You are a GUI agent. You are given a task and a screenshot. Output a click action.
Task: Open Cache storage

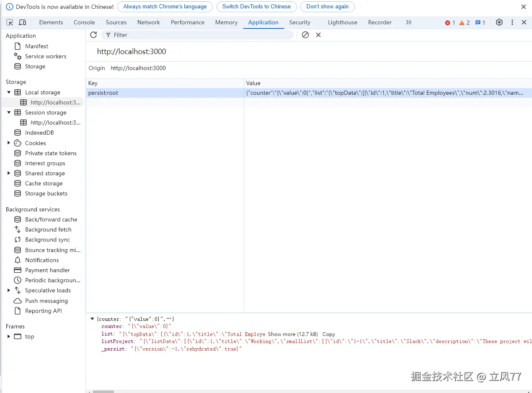(x=44, y=183)
